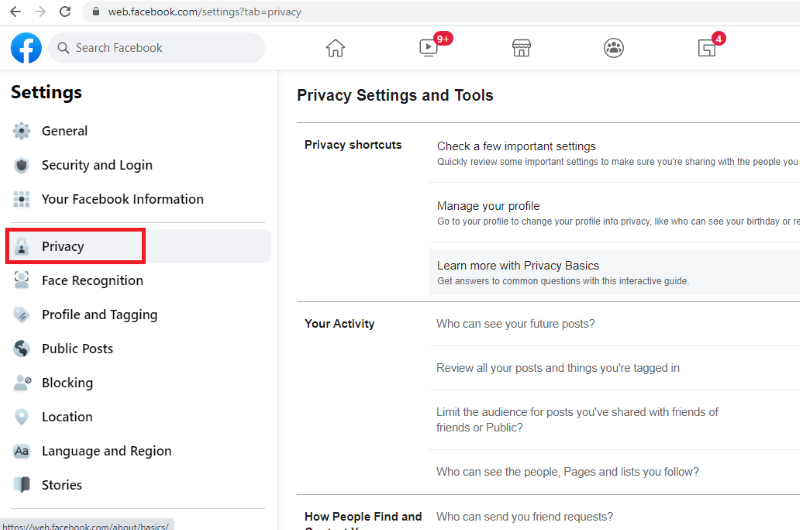800x530 pixels.
Task: Click the browser back arrow
Action: pos(15,11)
